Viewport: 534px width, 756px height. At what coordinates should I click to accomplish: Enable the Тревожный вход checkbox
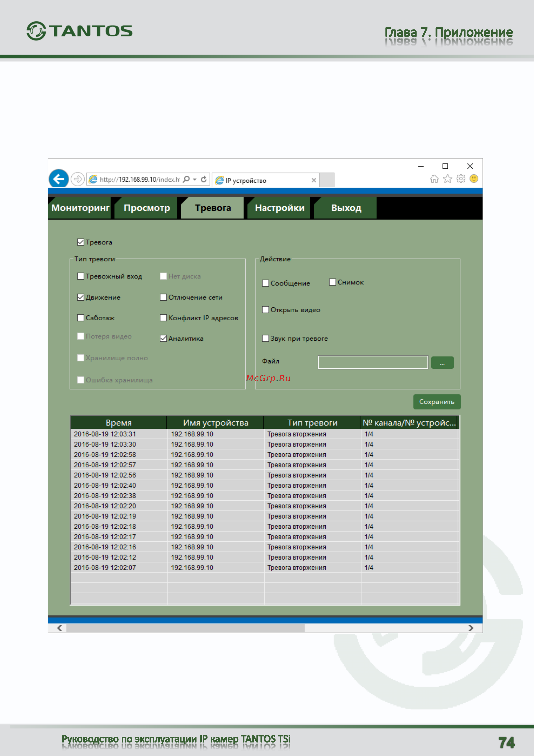pyautogui.click(x=81, y=276)
